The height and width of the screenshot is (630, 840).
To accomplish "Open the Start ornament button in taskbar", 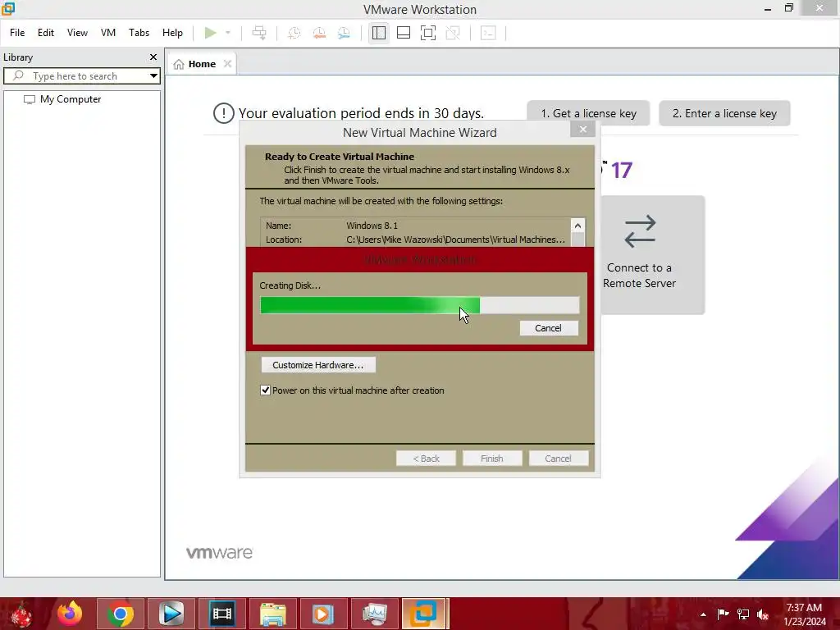I will [21, 614].
